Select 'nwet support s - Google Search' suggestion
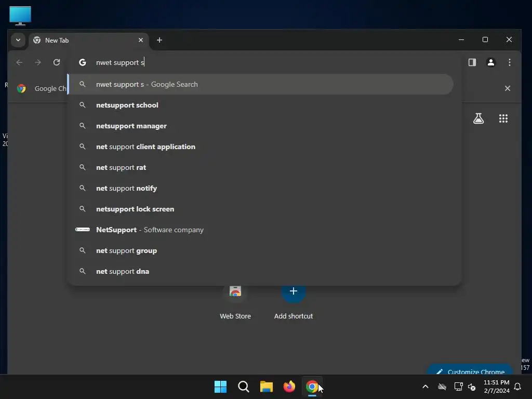This screenshot has width=532, height=399. point(260,85)
